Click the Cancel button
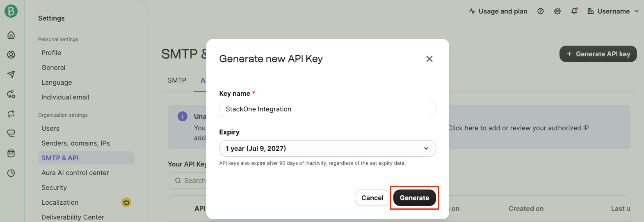The image size is (644, 222). (x=372, y=198)
